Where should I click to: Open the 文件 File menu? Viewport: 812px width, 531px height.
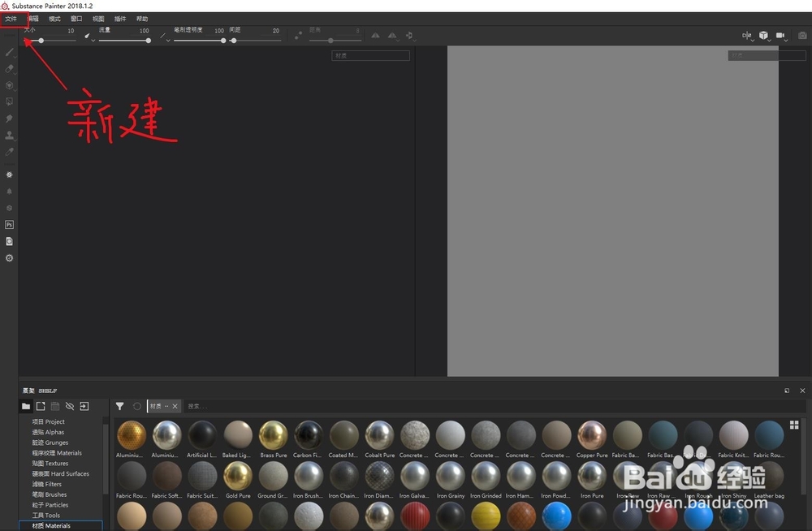click(11, 19)
